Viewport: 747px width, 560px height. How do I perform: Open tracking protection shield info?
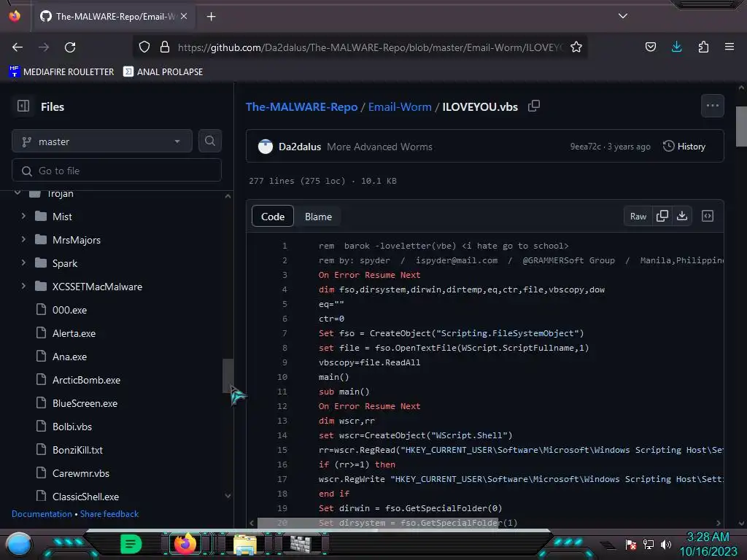point(144,47)
